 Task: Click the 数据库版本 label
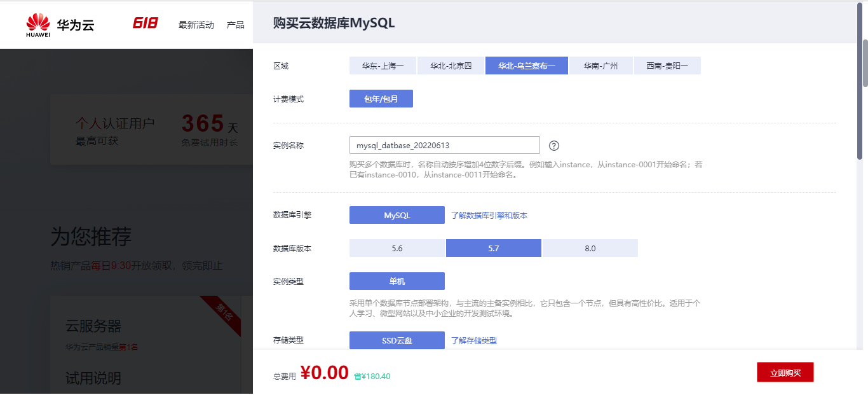[x=292, y=249]
